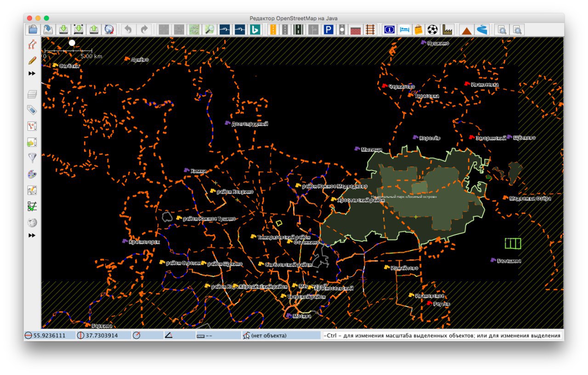Toggle the Wikipedia panel icon
The image size is (588, 375).
tap(32, 223)
